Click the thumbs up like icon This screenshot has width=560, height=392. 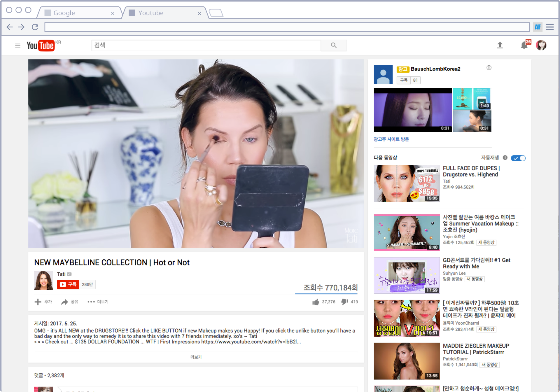pos(316,302)
